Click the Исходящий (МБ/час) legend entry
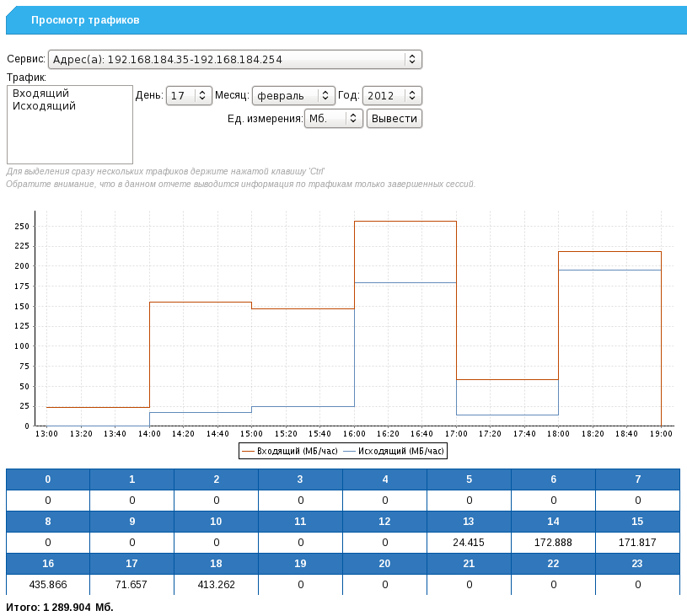This screenshot has width=687, height=616. [396, 451]
